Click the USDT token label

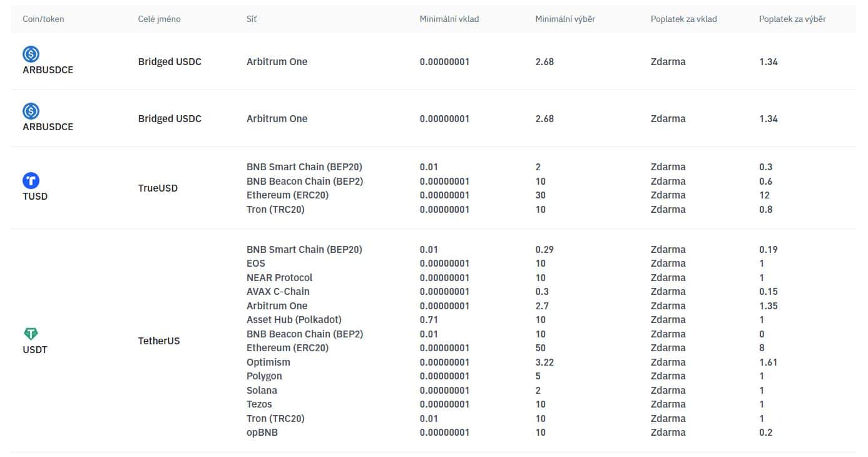point(35,349)
